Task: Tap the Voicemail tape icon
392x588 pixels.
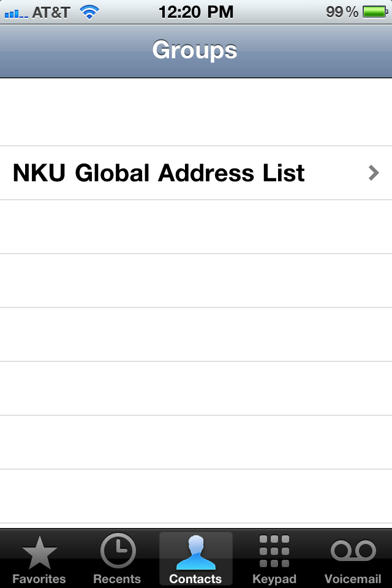Action: point(353,551)
